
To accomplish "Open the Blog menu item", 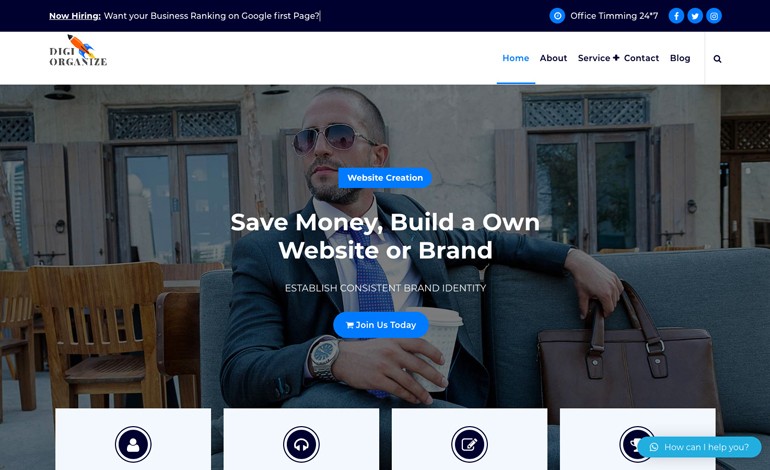I will tap(680, 58).
